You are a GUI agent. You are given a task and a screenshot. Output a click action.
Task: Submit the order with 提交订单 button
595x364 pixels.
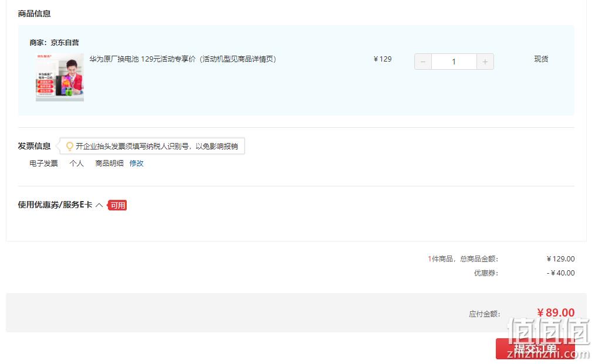click(x=535, y=348)
